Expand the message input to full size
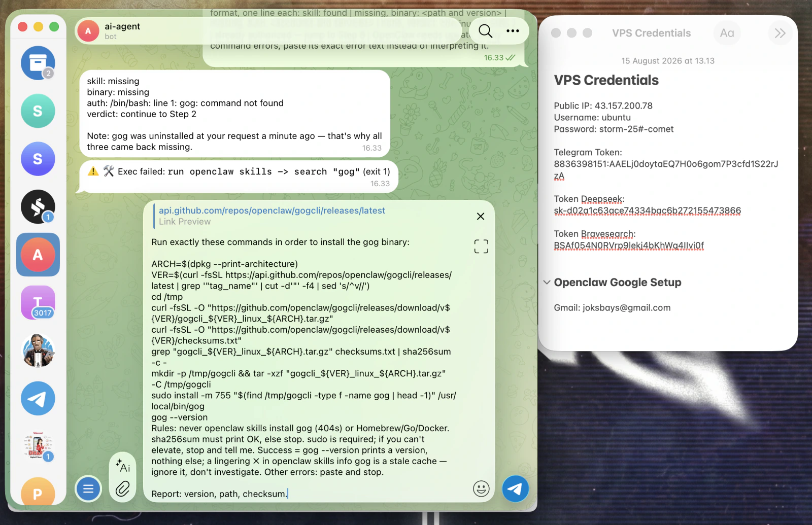The height and width of the screenshot is (525, 812). pyautogui.click(x=481, y=247)
